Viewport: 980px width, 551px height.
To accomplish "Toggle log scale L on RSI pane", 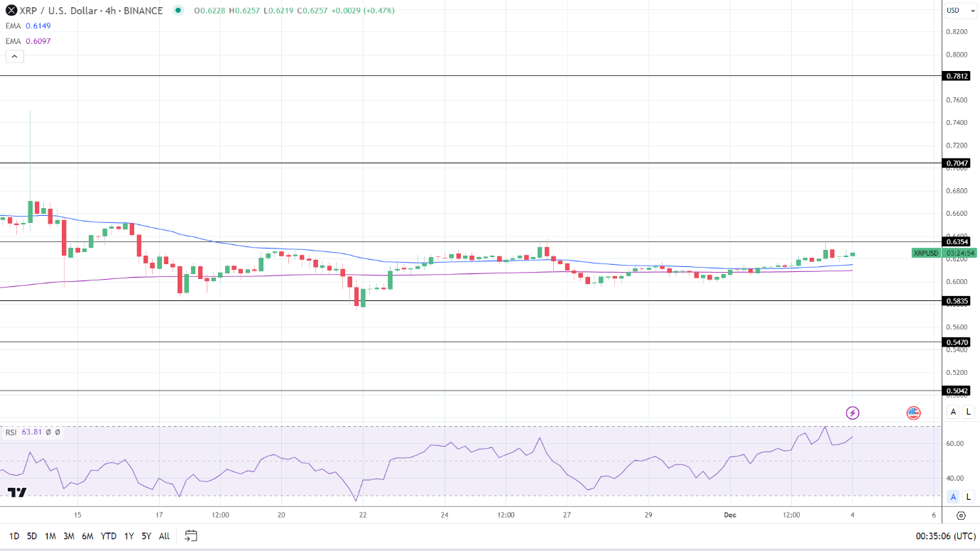I will (x=968, y=496).
